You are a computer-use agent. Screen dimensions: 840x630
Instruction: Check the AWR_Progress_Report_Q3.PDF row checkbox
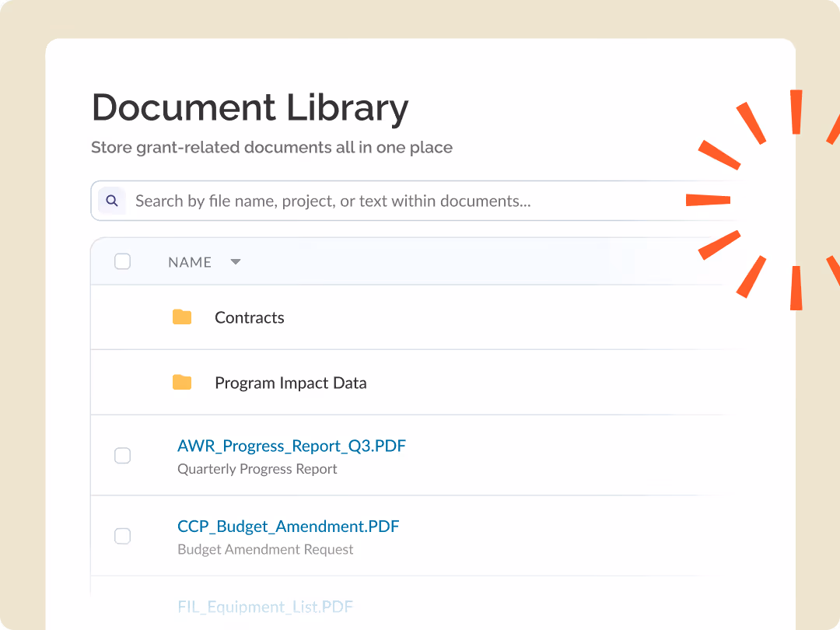pyautogui.click(x=123, y=455)
